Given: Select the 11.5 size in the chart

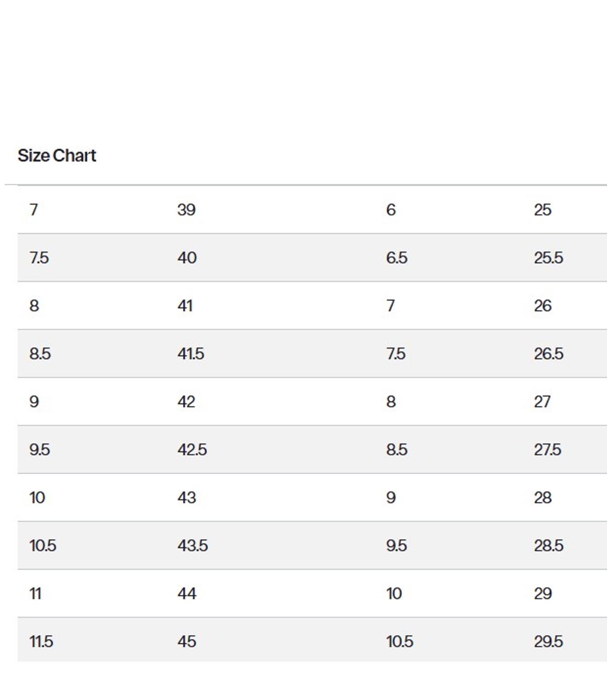Looking at the screenshot, I should [41, 642].
